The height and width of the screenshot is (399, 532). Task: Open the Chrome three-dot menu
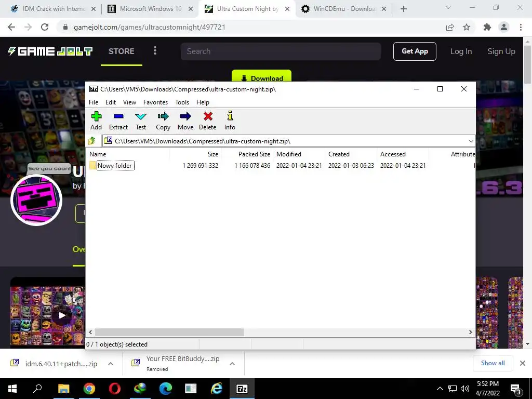click(521, 27)
